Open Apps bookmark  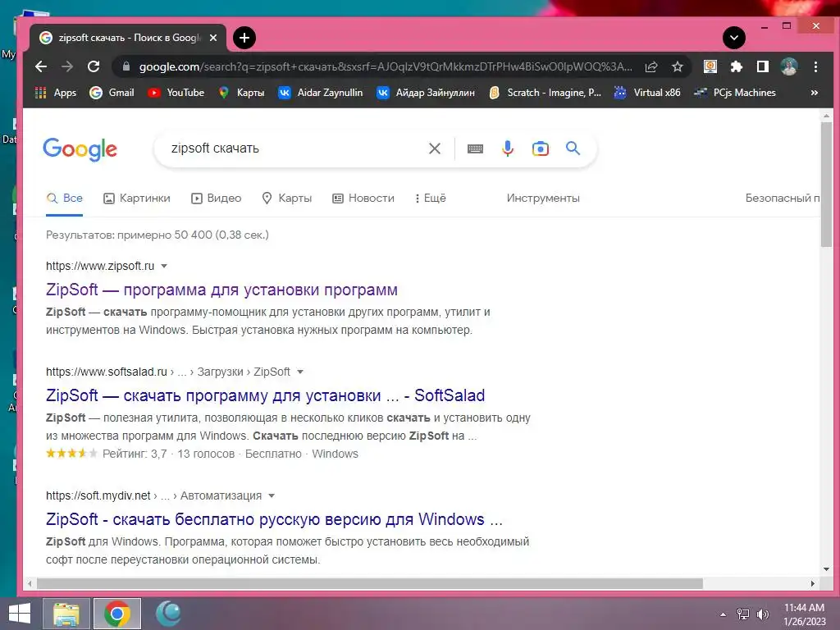[56, 93]
